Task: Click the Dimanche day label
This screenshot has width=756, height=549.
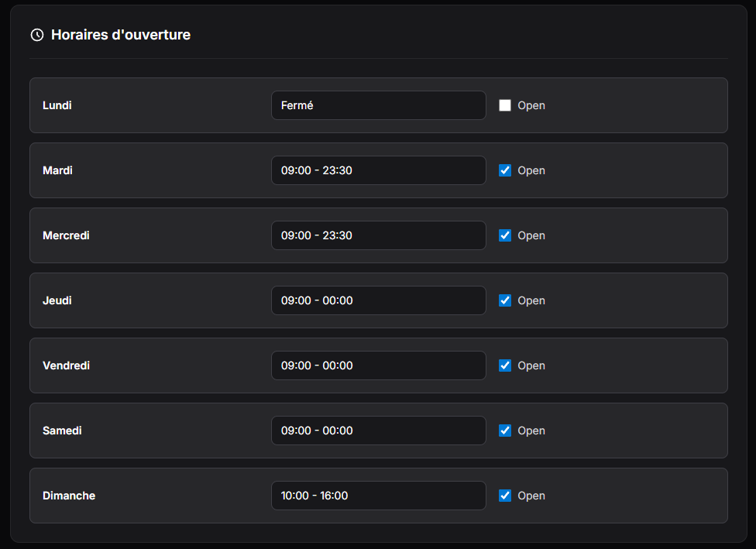Action: pyautogui.click(x=69, y=496)
